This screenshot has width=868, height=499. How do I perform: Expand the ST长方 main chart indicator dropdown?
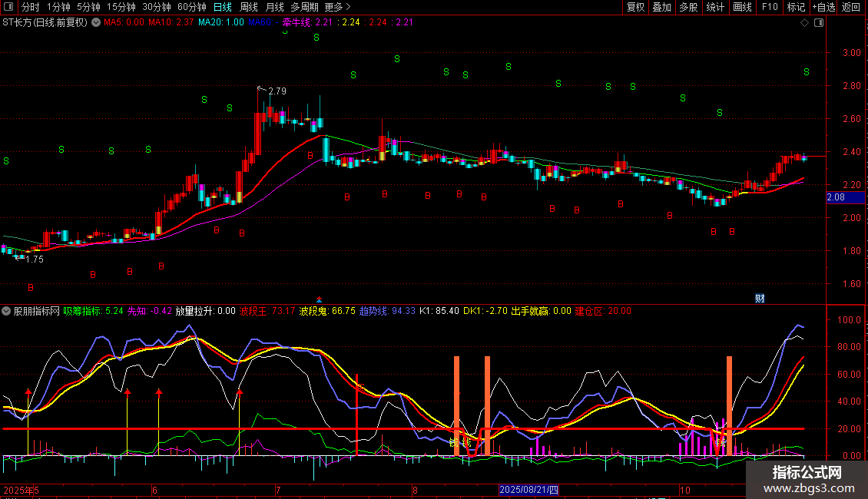[x=96, y=23]
